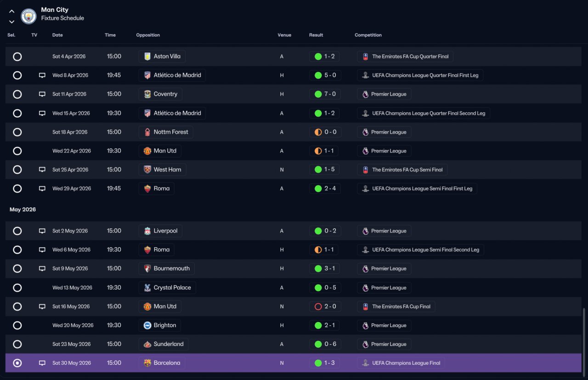Click the green win indicator for Coventry result
Viewport: 588px width, 380px height.
click(x=318, y=94)
